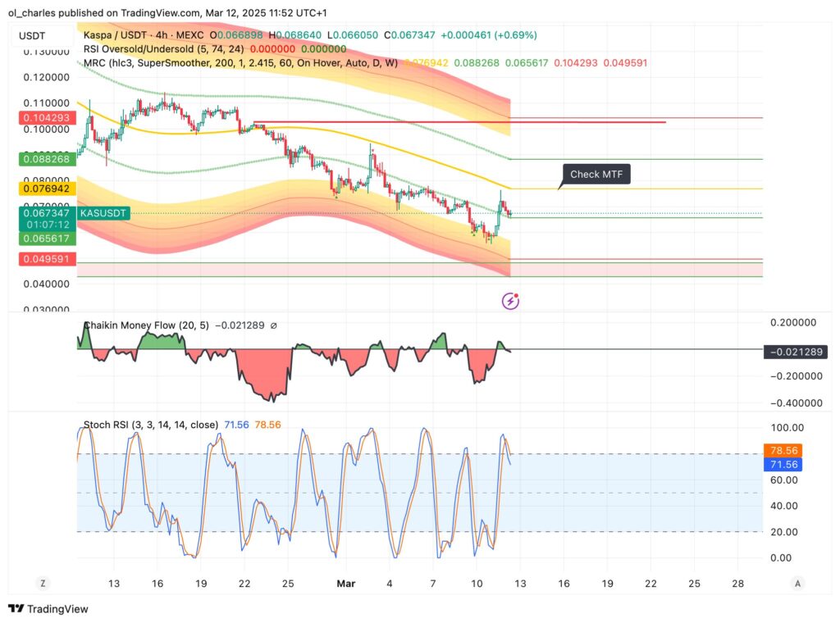Click the circular A button at bottom right
The height and width of the screenshot is (623, 840).
[797, 583]
